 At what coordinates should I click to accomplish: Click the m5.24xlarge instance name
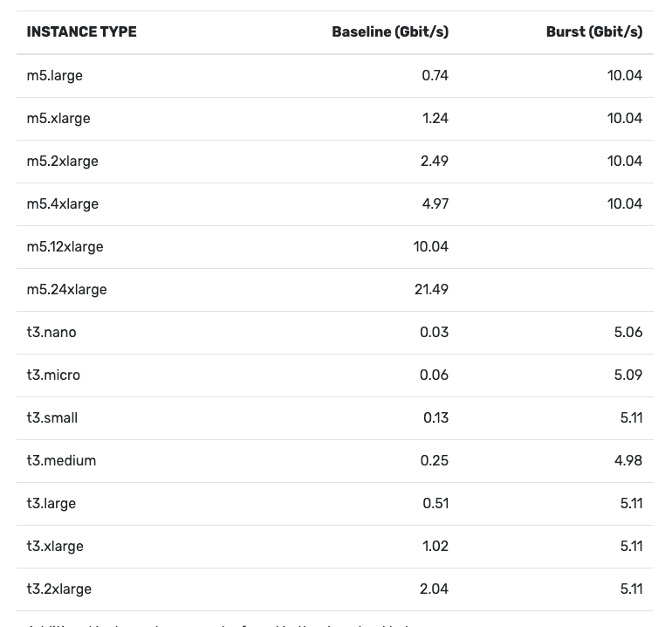pyautogui.click(x=67, y=290)
